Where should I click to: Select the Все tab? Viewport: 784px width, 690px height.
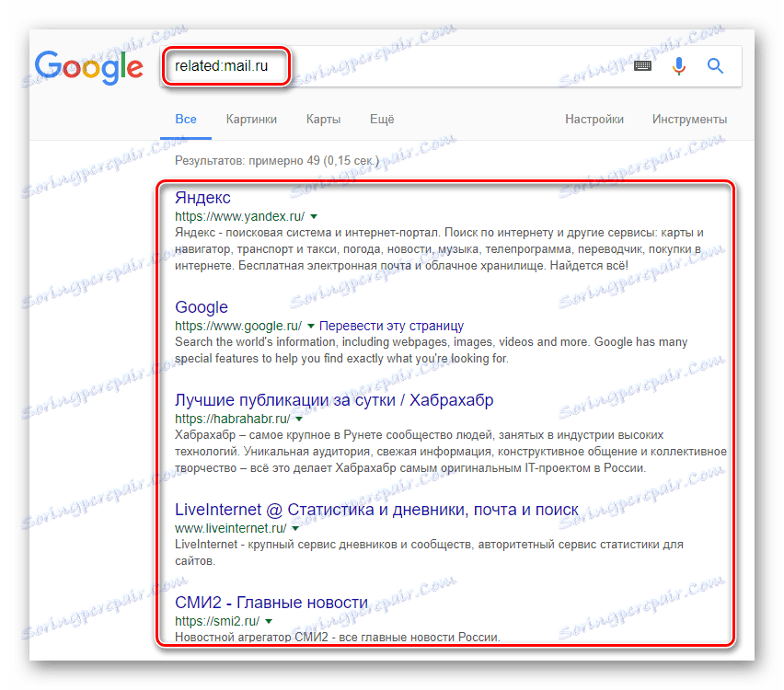[186, 119]
